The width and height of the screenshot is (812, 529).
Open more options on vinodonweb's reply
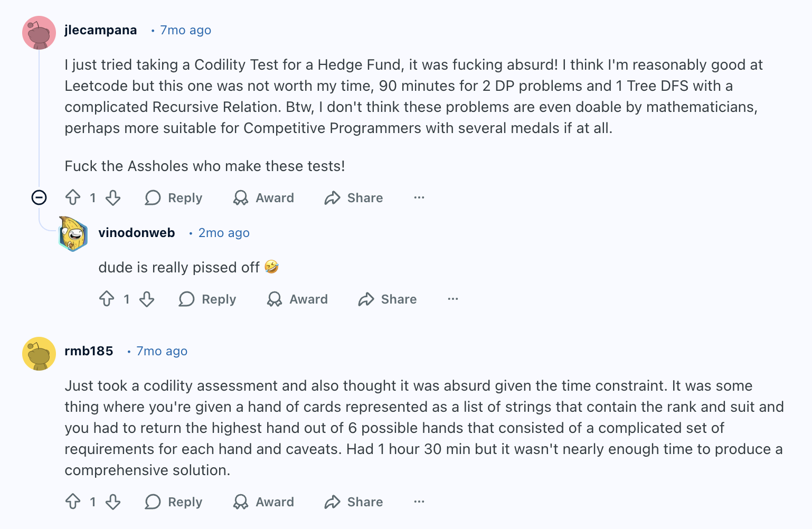coord(453,299)
